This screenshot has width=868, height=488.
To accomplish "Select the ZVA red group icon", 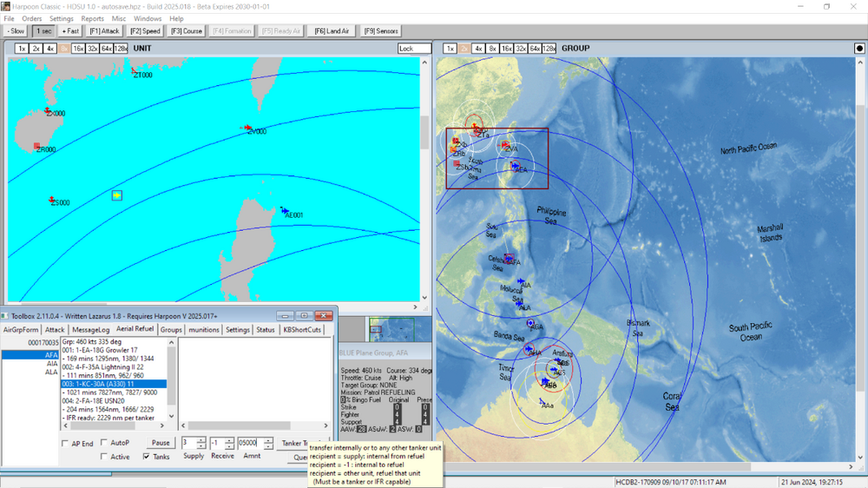I will coord(504,145).
